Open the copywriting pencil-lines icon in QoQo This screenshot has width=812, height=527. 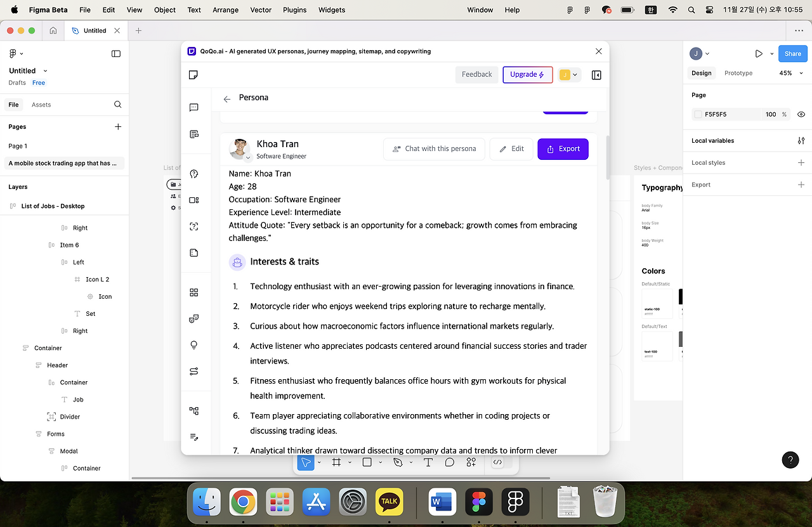click(x=194, y=437)
